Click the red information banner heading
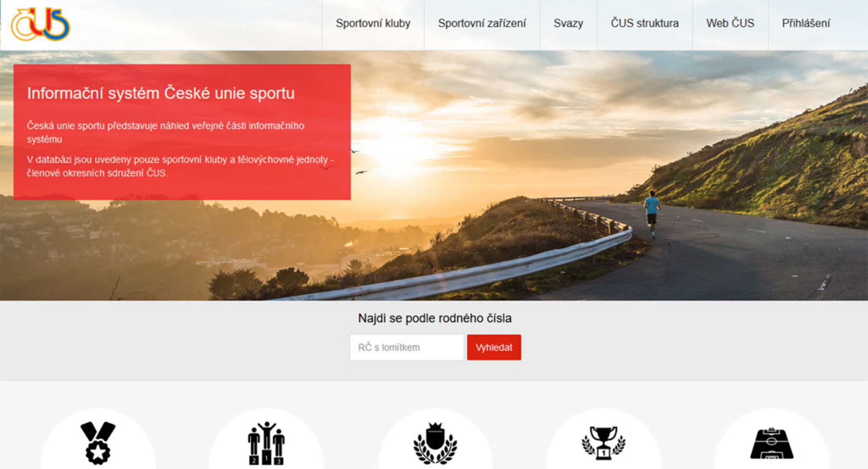 [161, 93]
